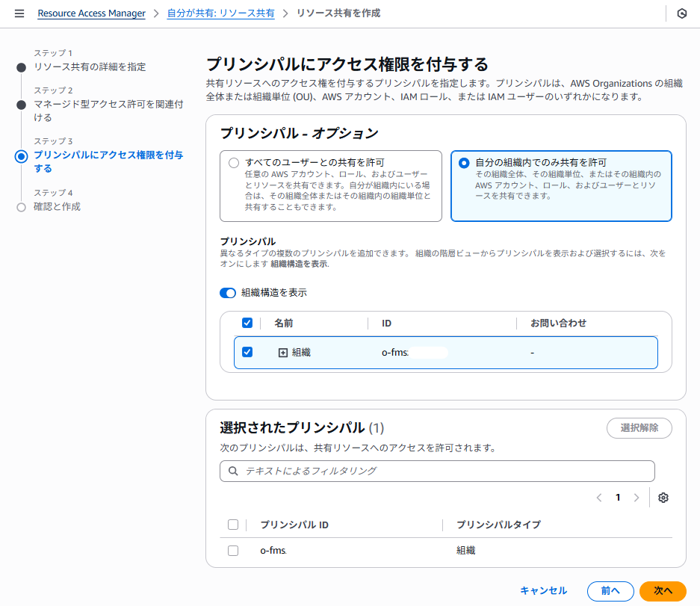Click the 名前 column header
Screen dimensions: 700x606
[x=283, y=324]
